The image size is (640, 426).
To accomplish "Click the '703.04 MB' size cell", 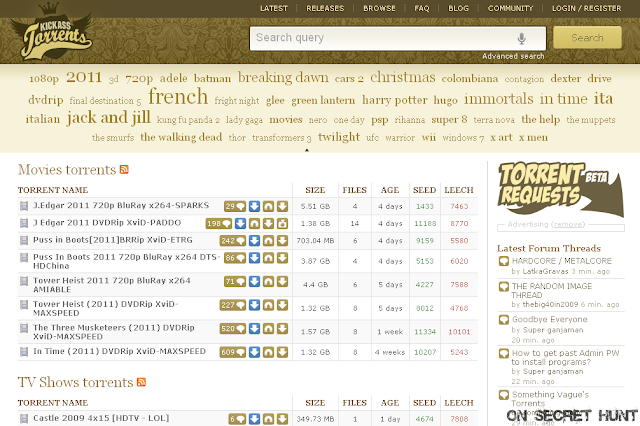I will click(x=315, y=241).
